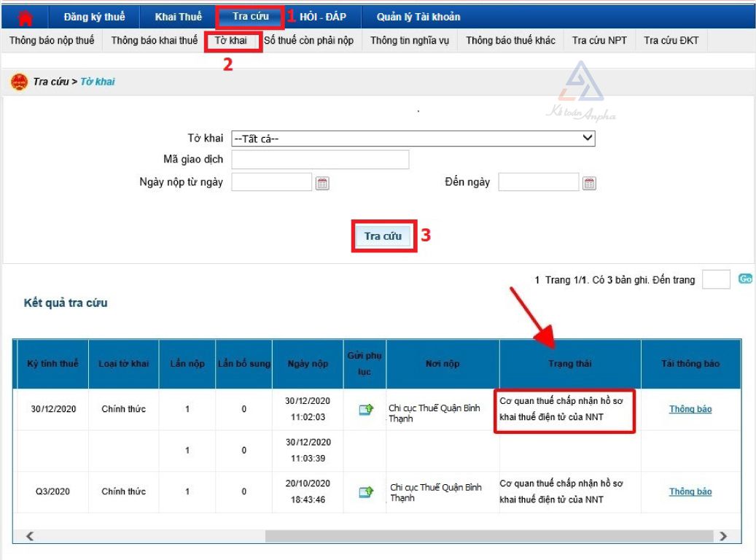Viewport: 756px width, 560px height.
Task: Open the Tra cứu main menu
Action: point(250,16)
